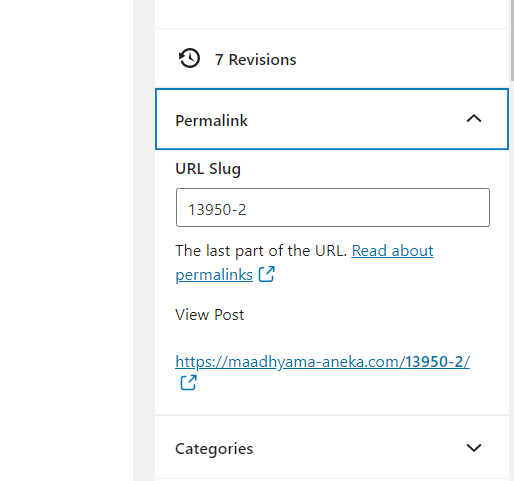The width and height of the screenshot is (514, 481).
Task: Open the Read about permalinks link
Action: [304, 262]
